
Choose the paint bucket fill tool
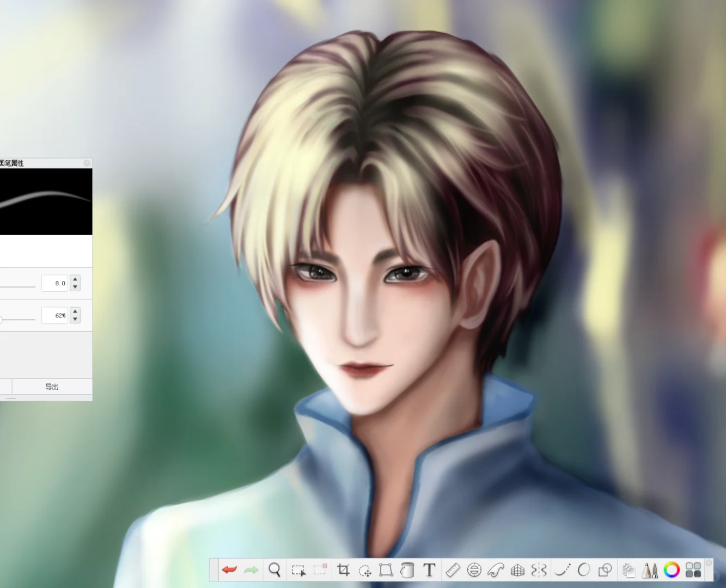point(407,570)
